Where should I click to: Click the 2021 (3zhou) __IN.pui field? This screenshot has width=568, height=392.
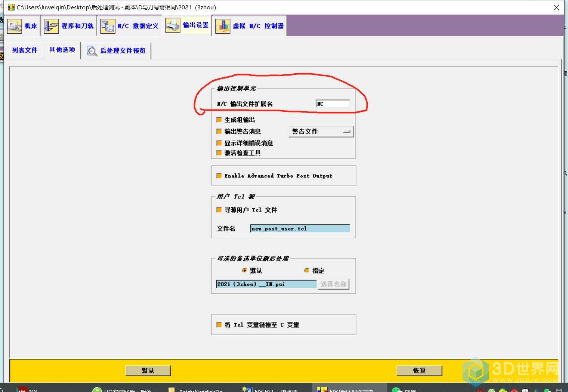pos(266,284)
